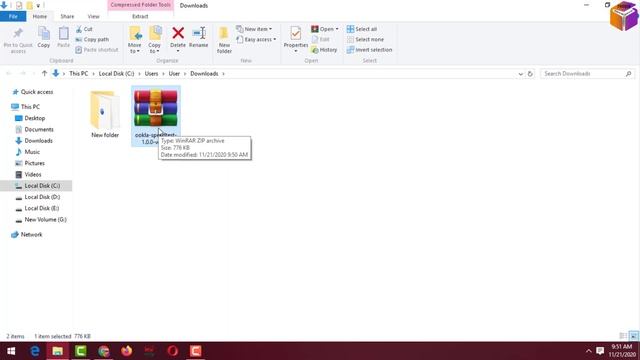Open the Move to dropdown
640x360 pixels.
pyautogui.click(x=135, y=40)
